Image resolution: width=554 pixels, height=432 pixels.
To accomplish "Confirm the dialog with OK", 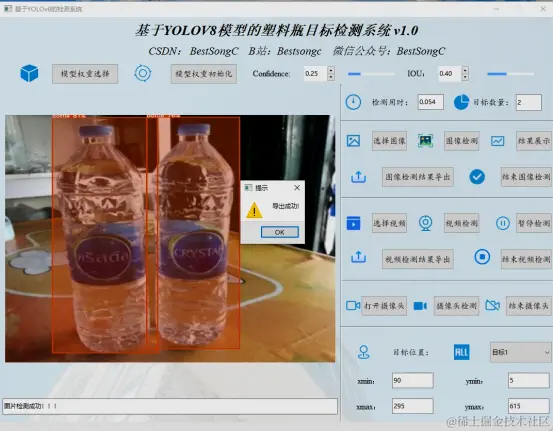I will click(x=279, y=232).
